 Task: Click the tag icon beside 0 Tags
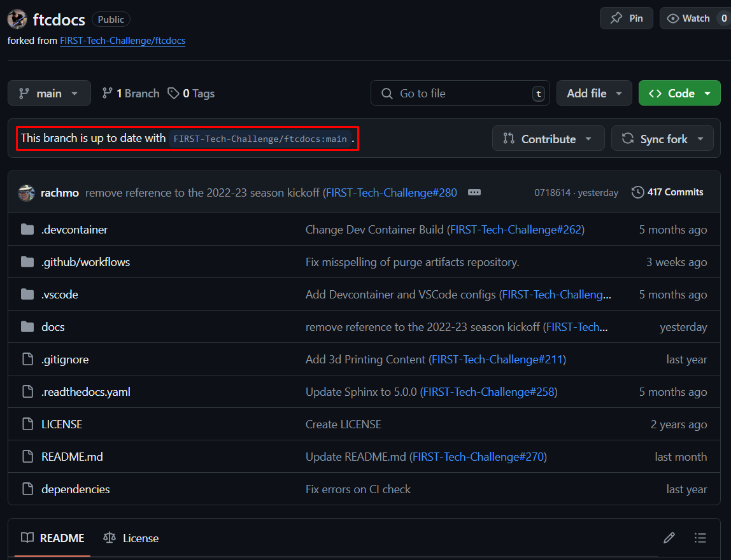(173, 93)
